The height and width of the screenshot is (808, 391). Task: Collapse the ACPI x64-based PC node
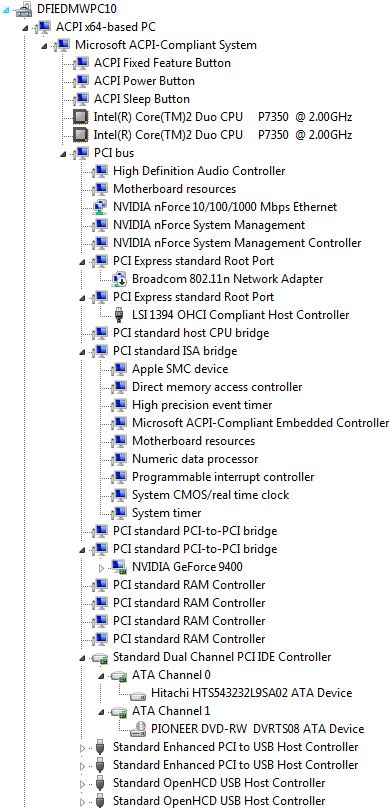[25, 28]
